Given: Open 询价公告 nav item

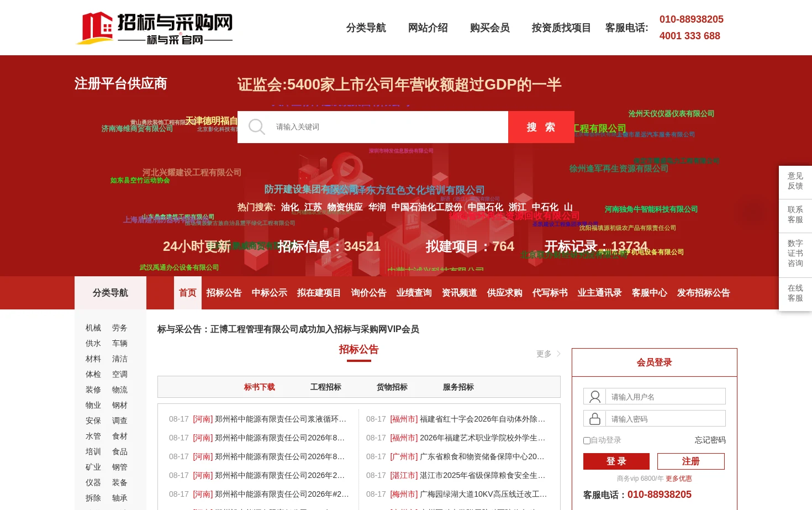Looking at the screenshot, I should click(369, 293).
